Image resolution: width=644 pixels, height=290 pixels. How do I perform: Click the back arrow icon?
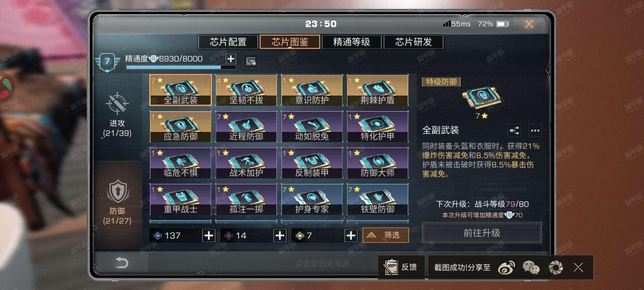[122, 263]
